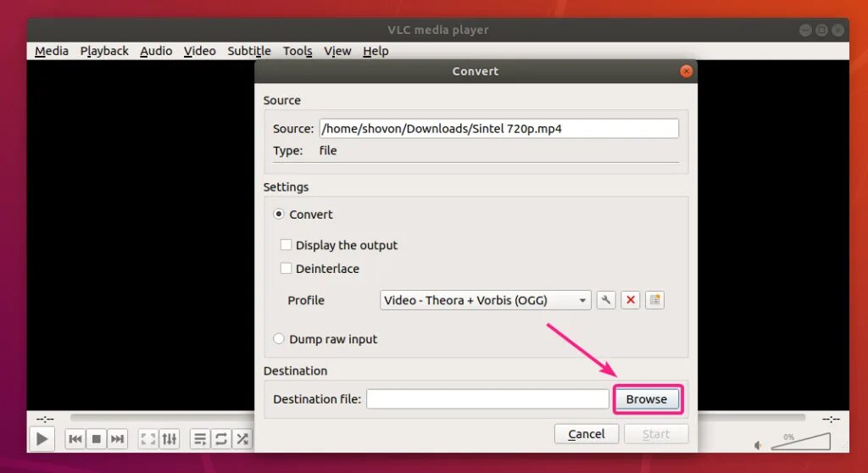Maximize the VLC media player window

tap(821, 30)
